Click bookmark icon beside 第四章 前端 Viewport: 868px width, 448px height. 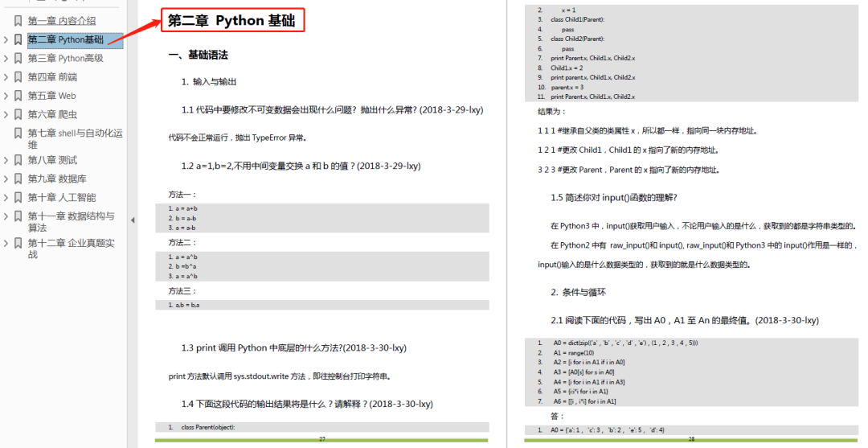tap(18, 77)
